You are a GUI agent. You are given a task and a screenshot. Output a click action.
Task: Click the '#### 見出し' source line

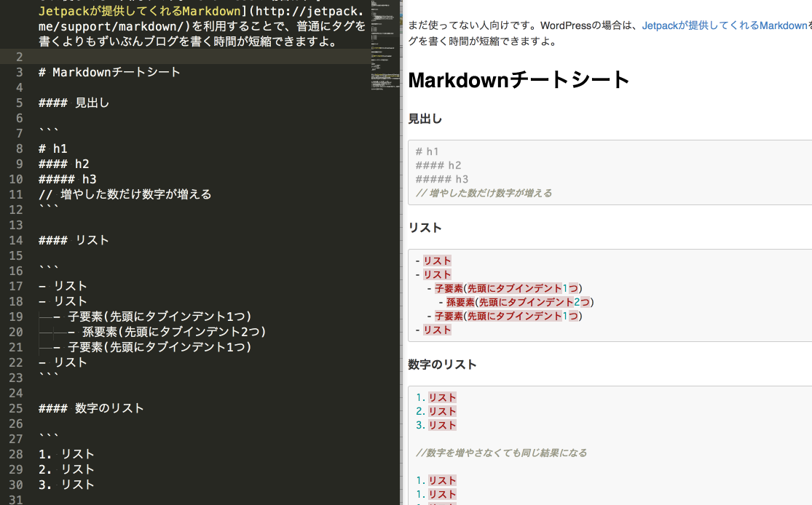click(74, 103)
